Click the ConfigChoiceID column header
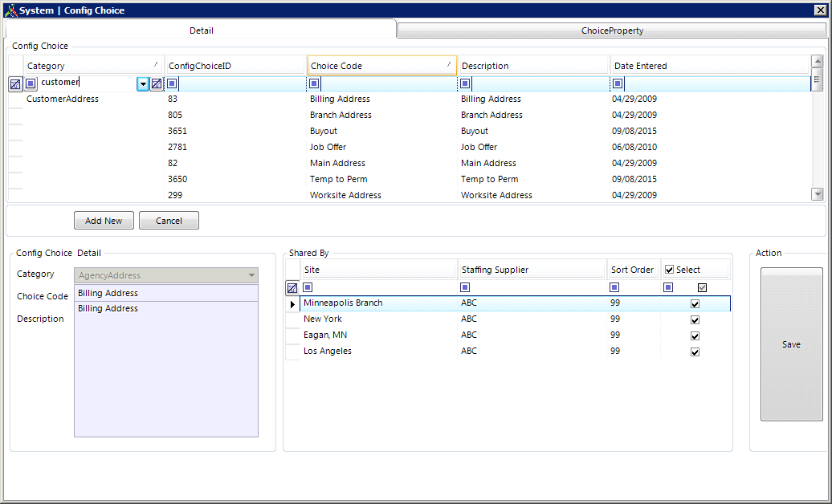 click(x=235, y=66)
